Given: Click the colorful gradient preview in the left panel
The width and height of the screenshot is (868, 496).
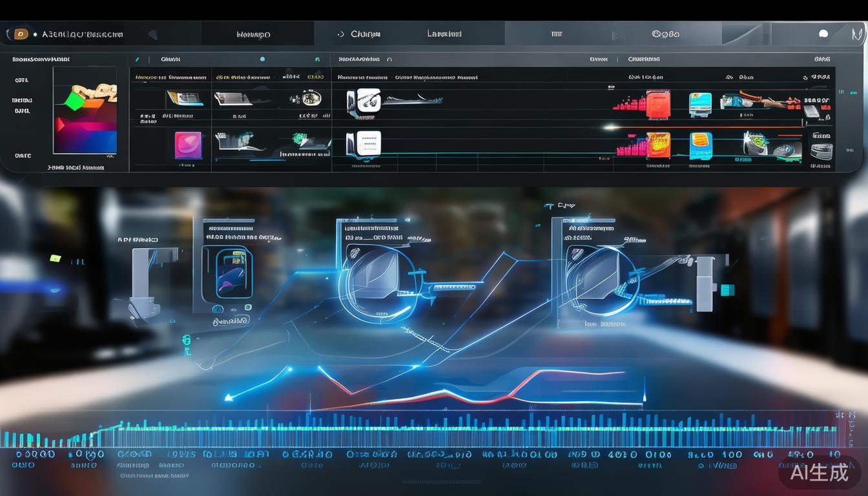Looking at the screenshot, I should [x=85, y=110].
